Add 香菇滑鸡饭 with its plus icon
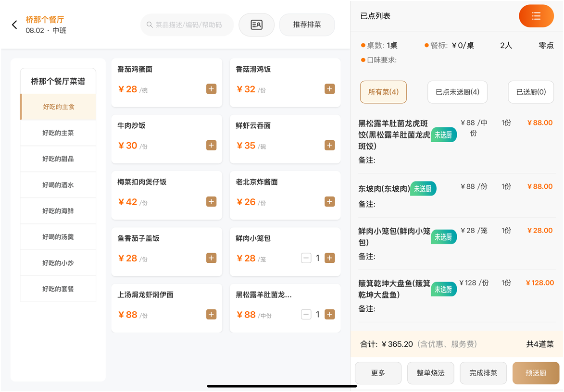 click(329, 89)
